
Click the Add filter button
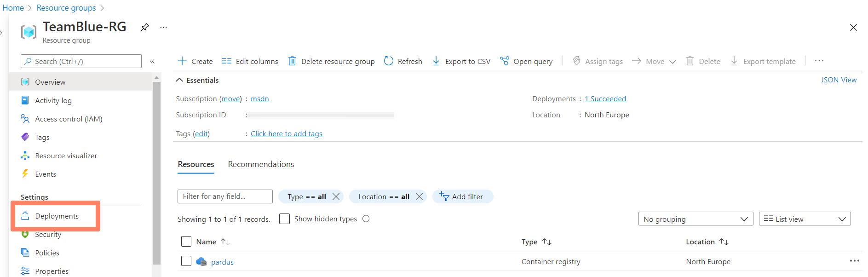click(462, 196)
